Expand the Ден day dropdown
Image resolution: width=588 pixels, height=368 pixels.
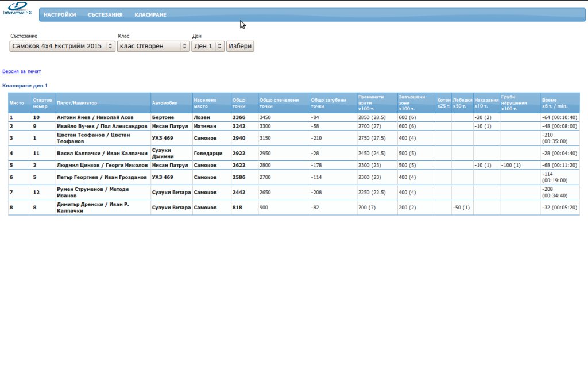coord(208,46)
